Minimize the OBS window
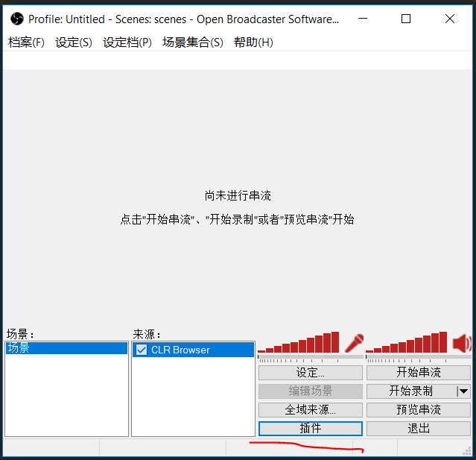476x460 pixels. pyautogui.click(x=363, y=19)
